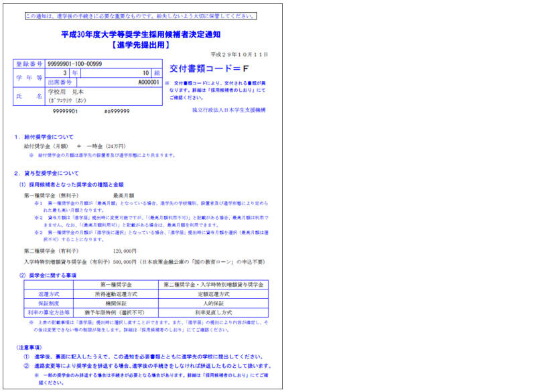
Task: Click the '氏名' label cell
Action: [29, 96]
